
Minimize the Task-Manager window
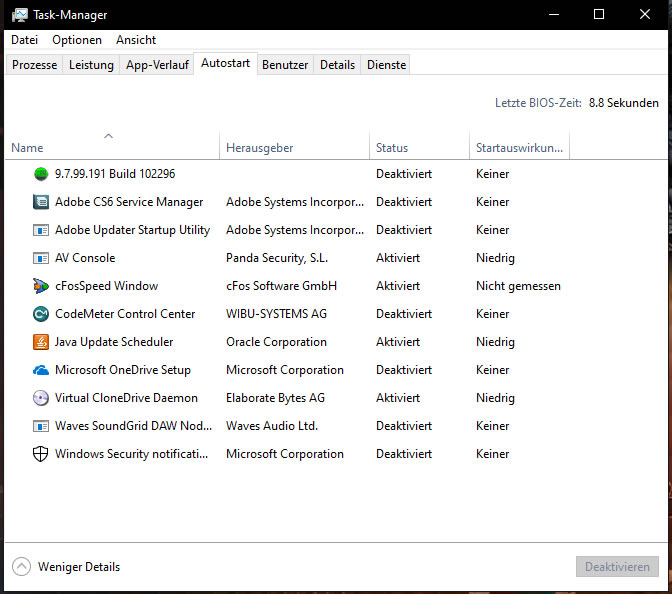tap(554, 15)
